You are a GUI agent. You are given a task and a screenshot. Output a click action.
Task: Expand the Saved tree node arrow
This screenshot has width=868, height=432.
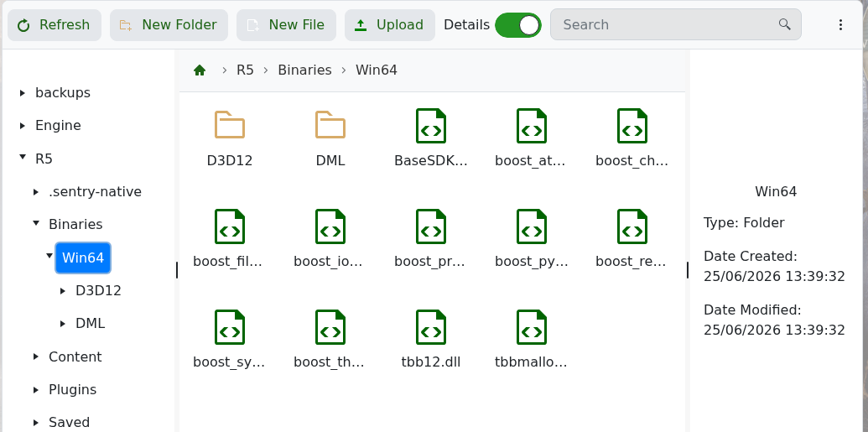pyautogui.click(x=36, y=423)
